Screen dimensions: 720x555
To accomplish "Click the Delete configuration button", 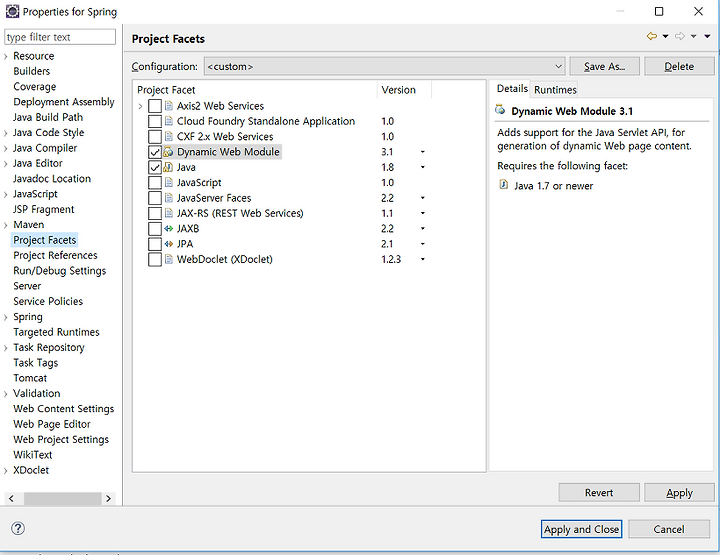I will tap(679, 66).
